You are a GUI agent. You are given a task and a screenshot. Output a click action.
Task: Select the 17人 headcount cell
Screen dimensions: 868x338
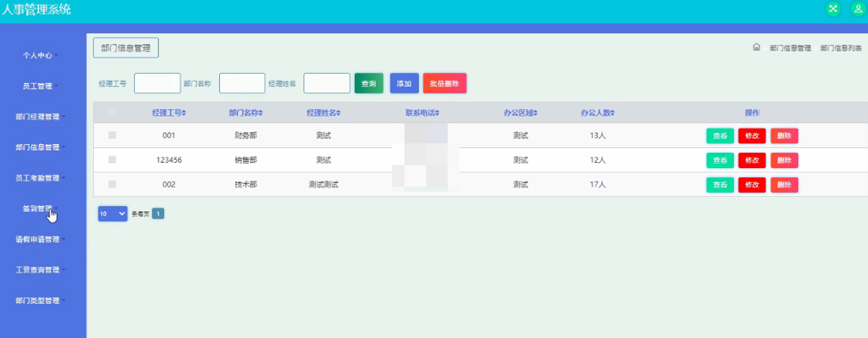[x=598, y=184]
